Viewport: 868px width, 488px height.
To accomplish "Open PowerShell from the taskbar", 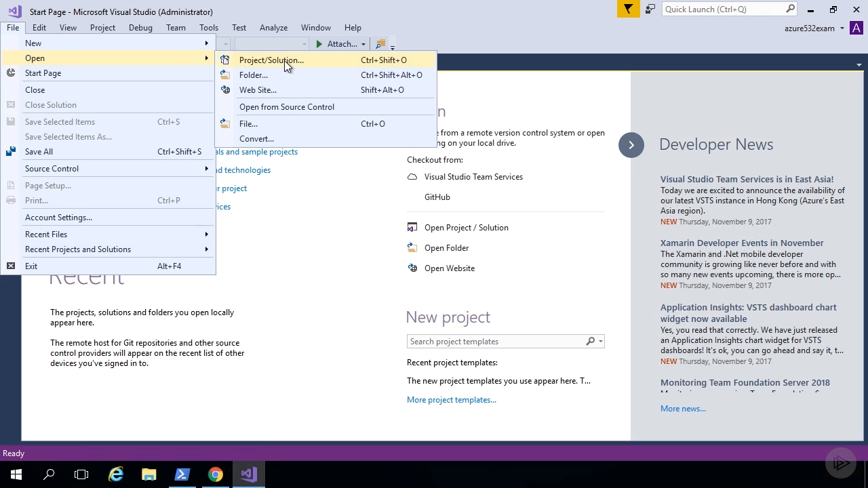I will pos(182,474).
